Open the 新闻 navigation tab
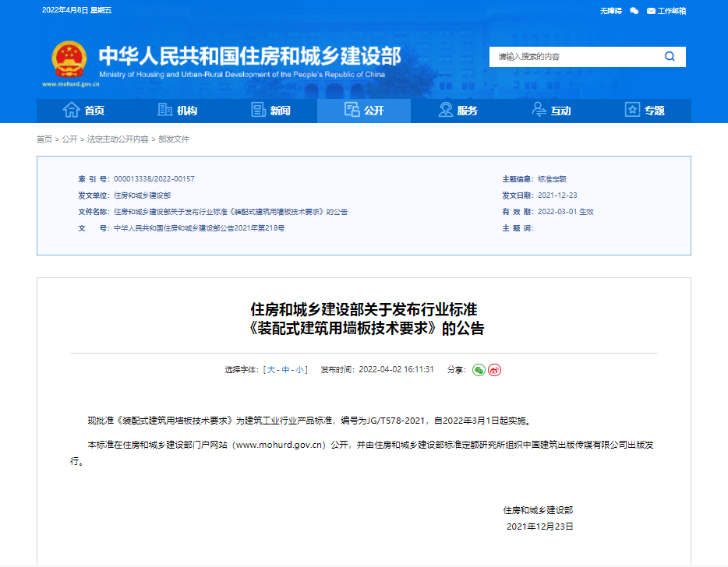 click(270, 111)
